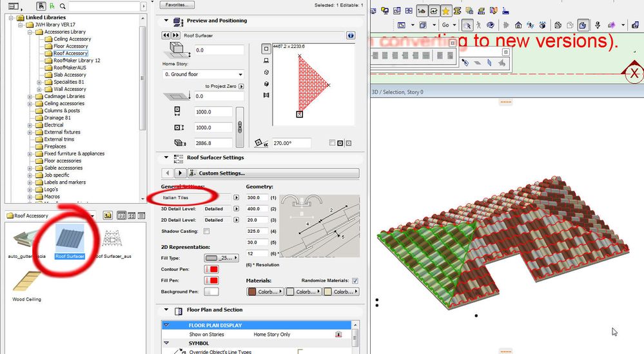
Task: Toggle the Randomize Materials checkbox
Action: 355,280
